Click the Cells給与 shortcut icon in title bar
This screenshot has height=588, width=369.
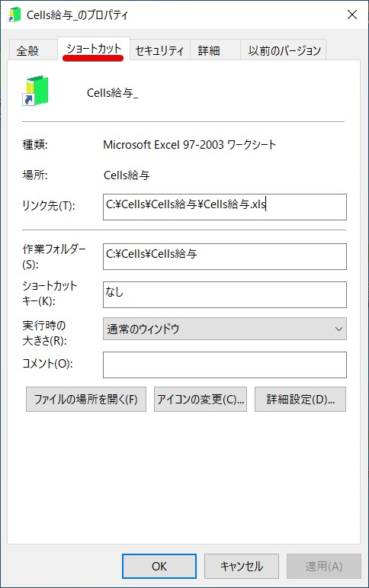click(x=14, y=14)
